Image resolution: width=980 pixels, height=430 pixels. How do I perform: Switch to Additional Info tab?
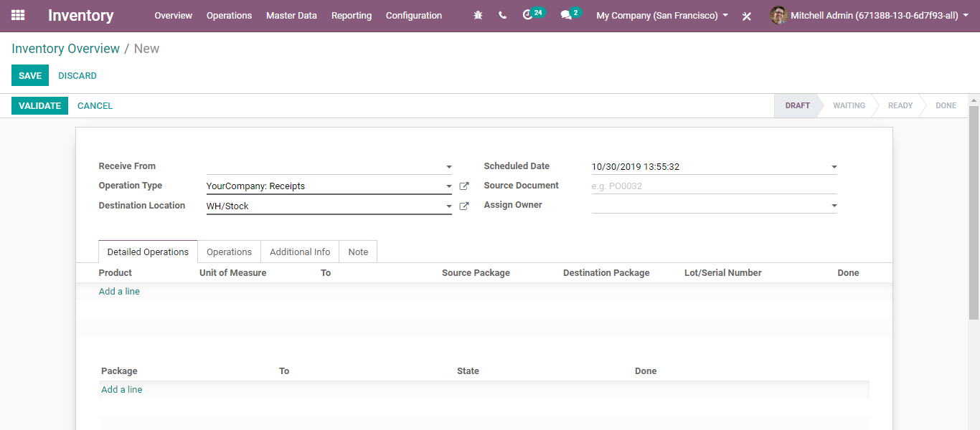(x=300, y=252)
